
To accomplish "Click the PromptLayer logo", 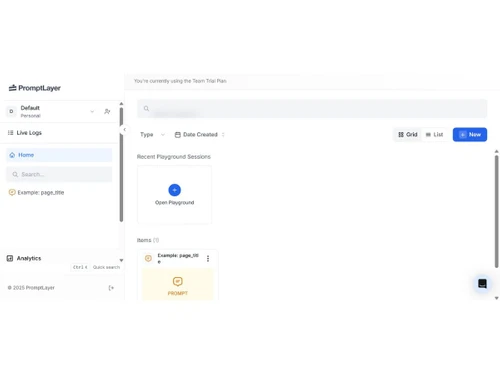I will tap(35, 88).
